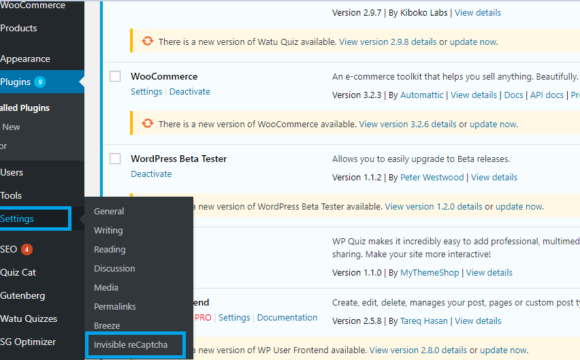This screenshot has height=360, width=580.
Task: Tick the WooCommerce plugin checkbox
Action: point(115,77)
